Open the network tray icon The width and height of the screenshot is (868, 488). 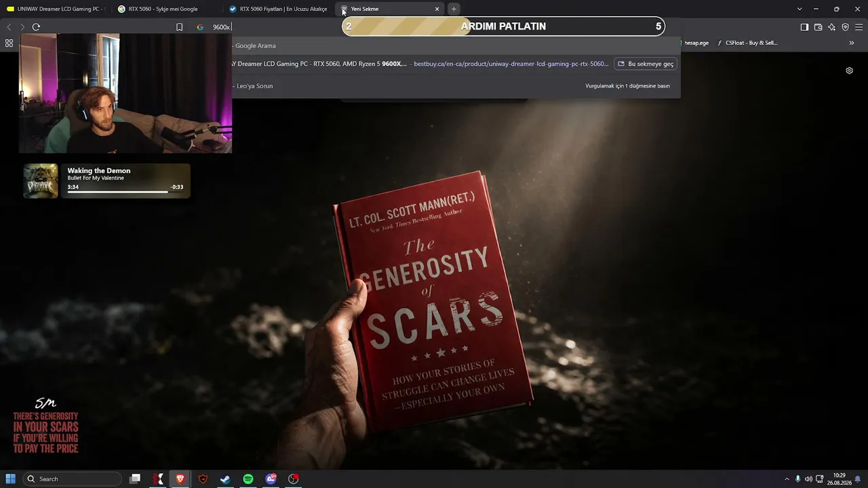coord(819,479)
